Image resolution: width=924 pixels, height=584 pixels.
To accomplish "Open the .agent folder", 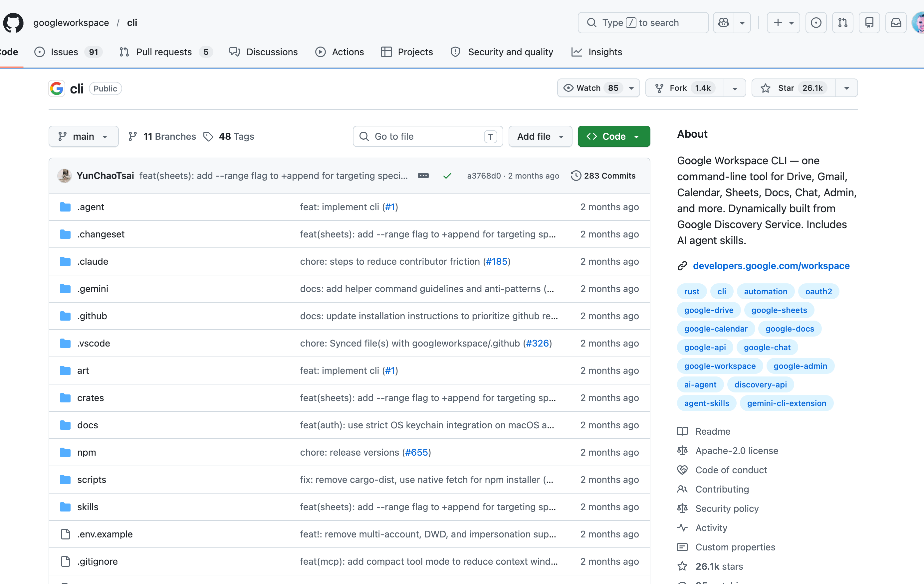I will [91, 207].
